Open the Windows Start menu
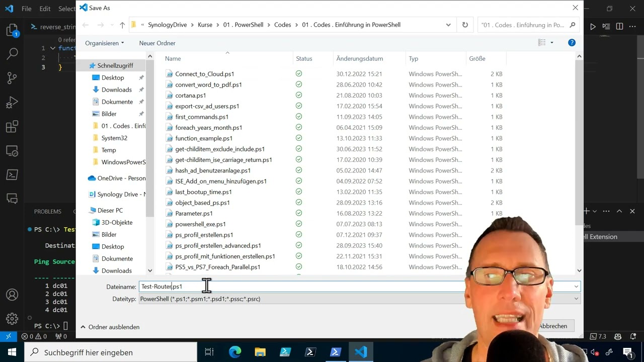This screenshot has width=644, height=362. pyautogui.click(x=12, y=352)
